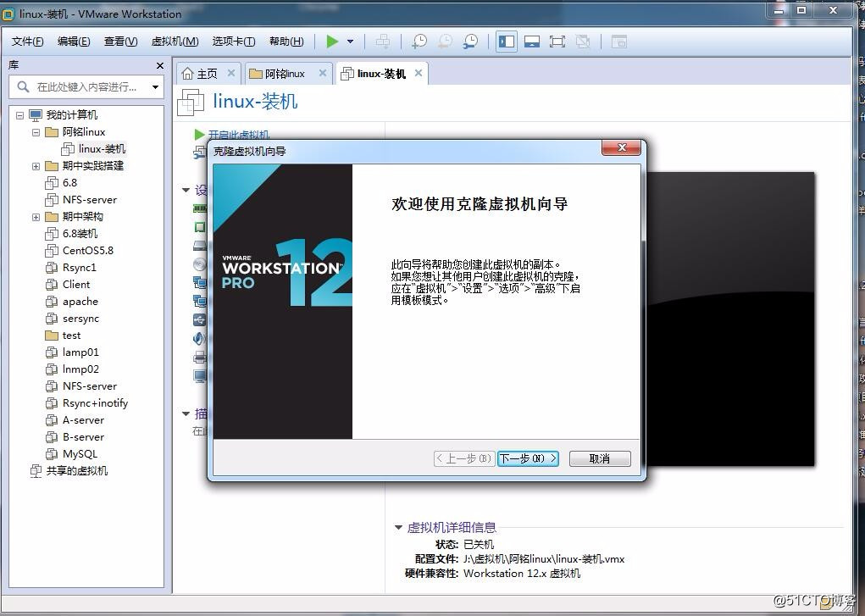Open the 文件(F) menu
This screenshot has width=865, height=616.
point(28,42)
